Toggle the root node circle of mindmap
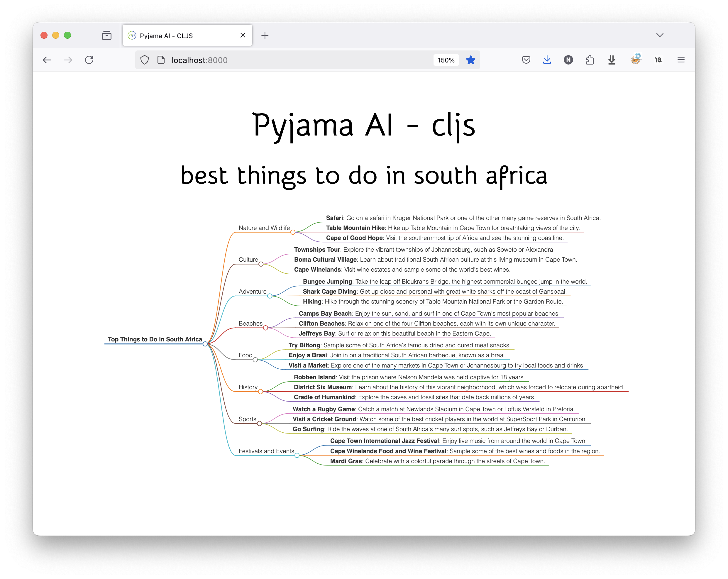This screenshot has width=728, height=579. click(205, 344)
